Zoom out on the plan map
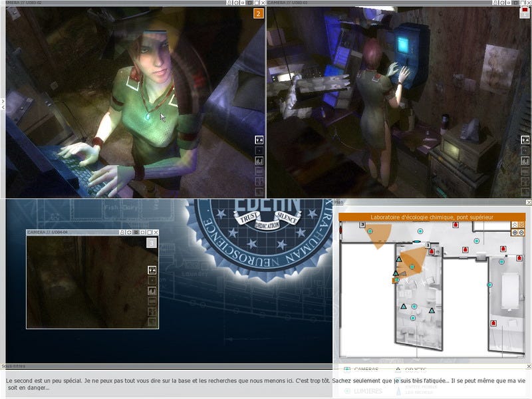 point(521,232)
